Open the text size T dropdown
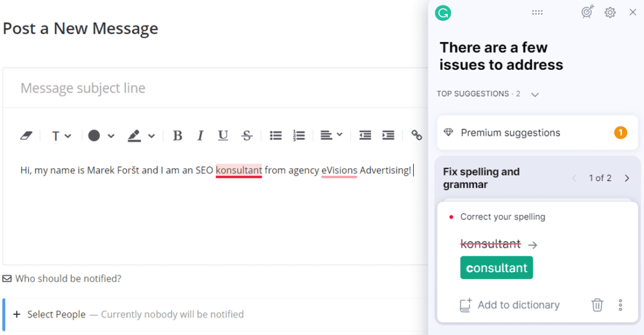The image size is (644, 335). coord(61,135)
